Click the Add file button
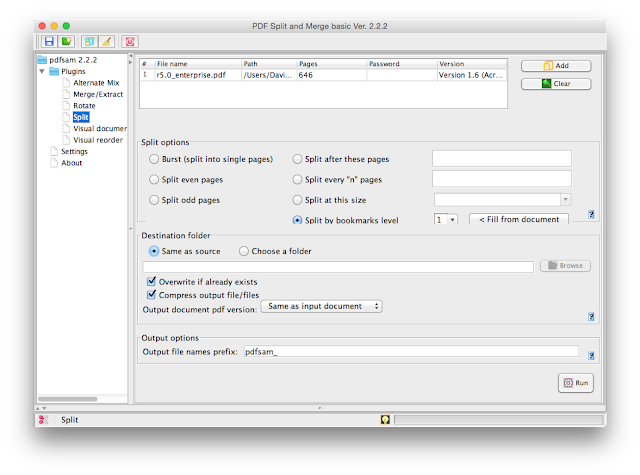 pos(556,66)
